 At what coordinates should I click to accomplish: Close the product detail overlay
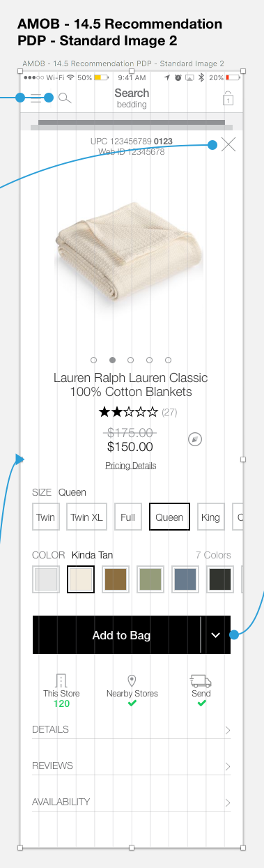pos(228,145)
